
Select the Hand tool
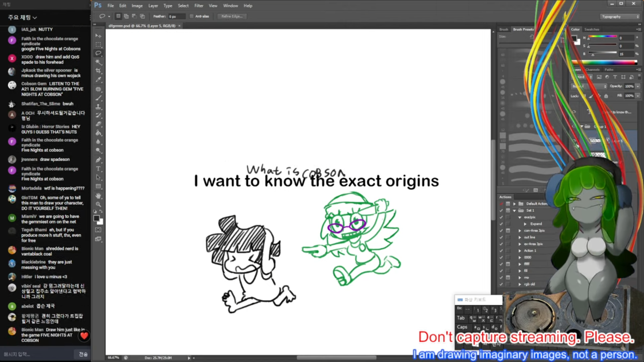[x=98, y=196]
